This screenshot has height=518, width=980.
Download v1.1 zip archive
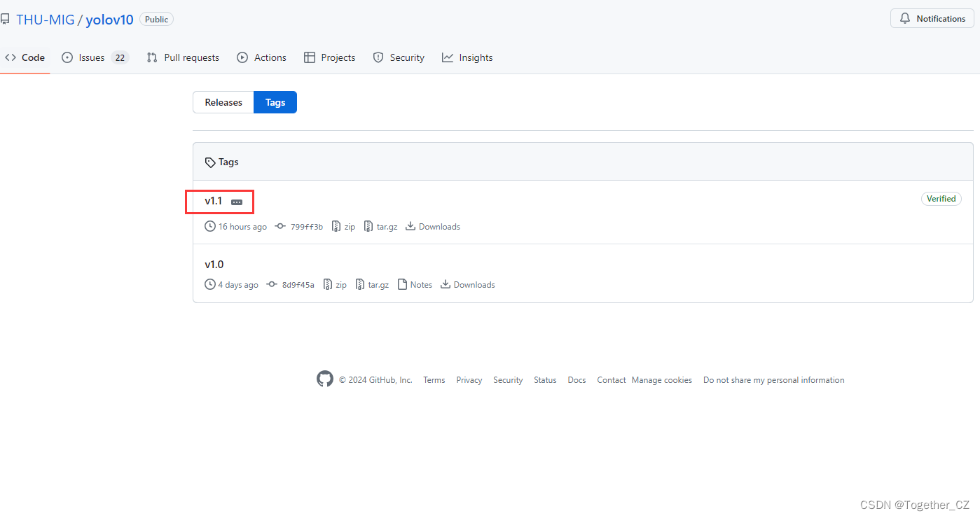click(x=343, y=227)
